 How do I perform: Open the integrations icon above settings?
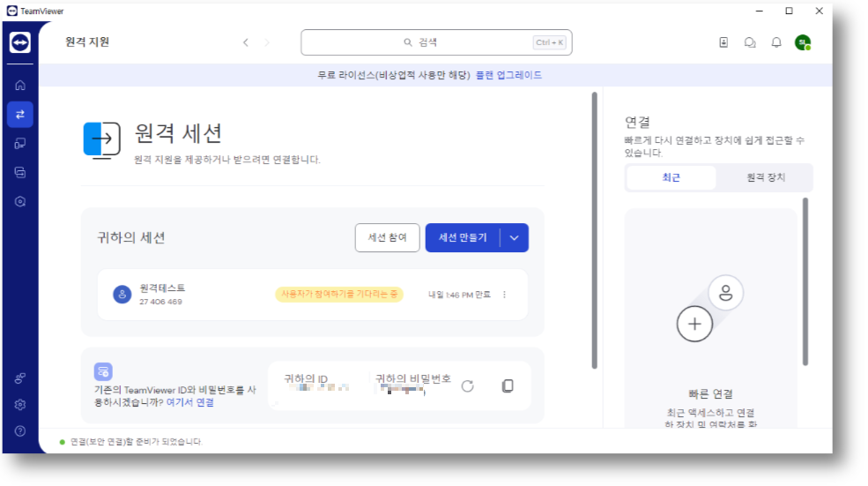20,378
